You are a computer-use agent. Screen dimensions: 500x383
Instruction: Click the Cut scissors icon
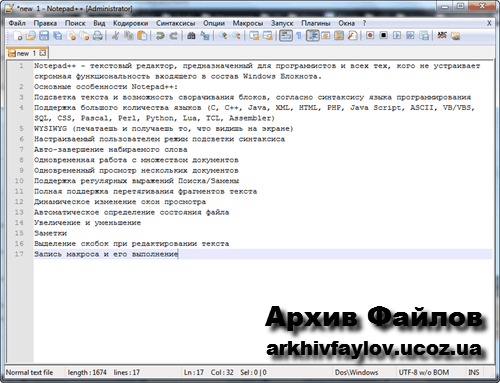click(115, 36)
